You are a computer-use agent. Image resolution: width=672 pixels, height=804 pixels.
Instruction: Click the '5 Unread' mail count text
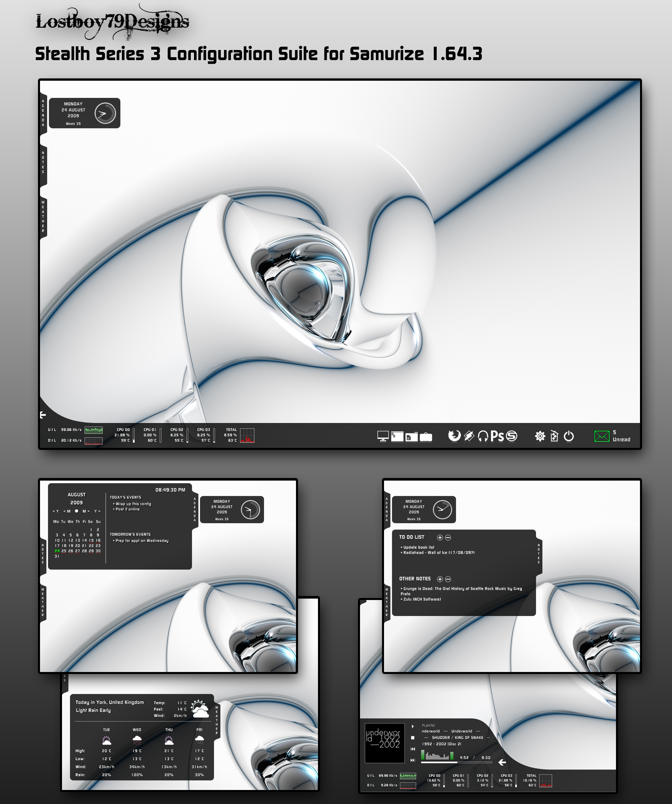coord(621,436)
